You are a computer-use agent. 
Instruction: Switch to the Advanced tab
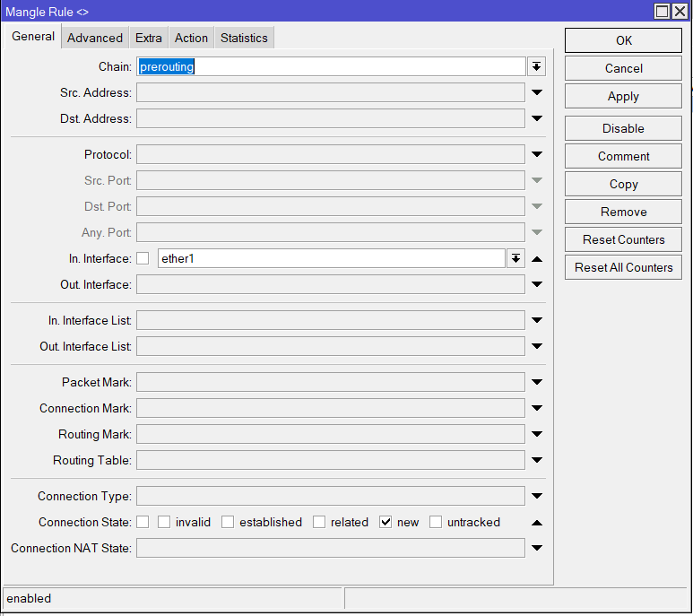[x=95, y=38]
